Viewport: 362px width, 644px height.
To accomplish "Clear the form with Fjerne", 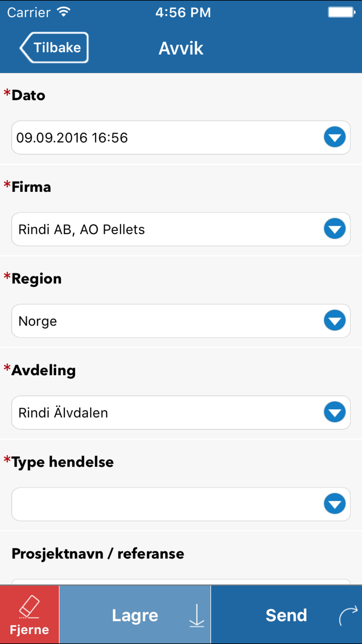I will (29, 615).
